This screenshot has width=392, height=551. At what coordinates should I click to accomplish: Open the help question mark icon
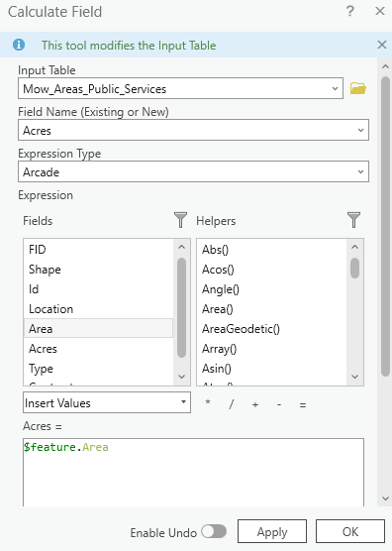349,11
